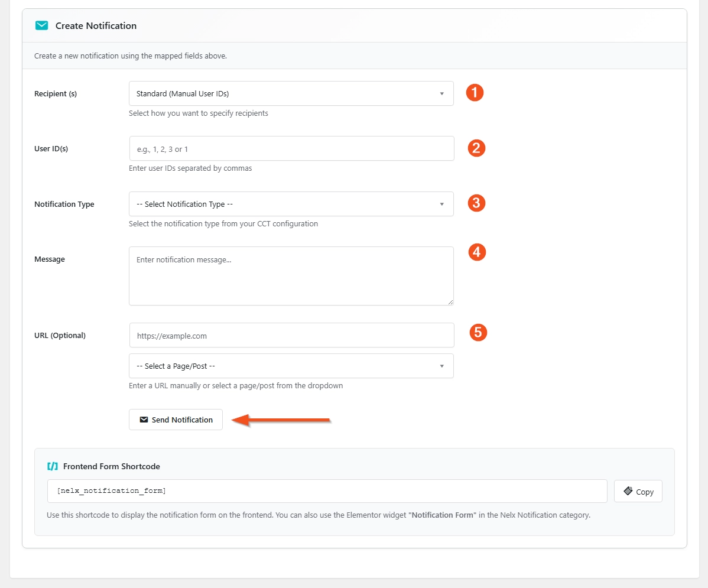708x588 pixels.
Task: Expand the Select a Page/Post dropdown
Action: [x=291, y=366]
